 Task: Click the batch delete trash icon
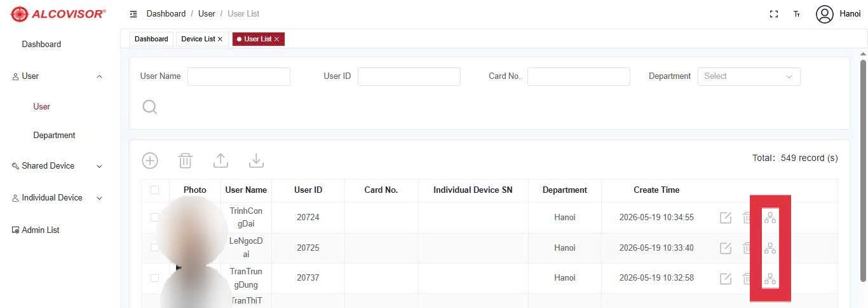[185, 160]
